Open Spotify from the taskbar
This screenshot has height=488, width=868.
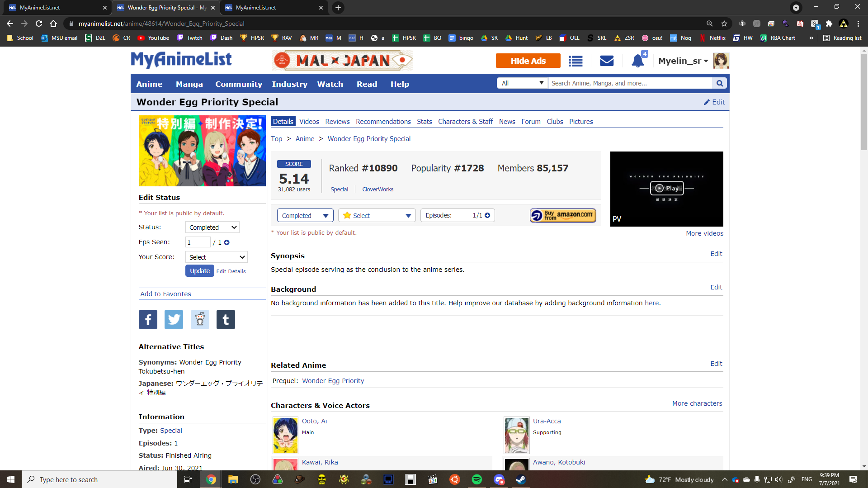click(477, 479)
